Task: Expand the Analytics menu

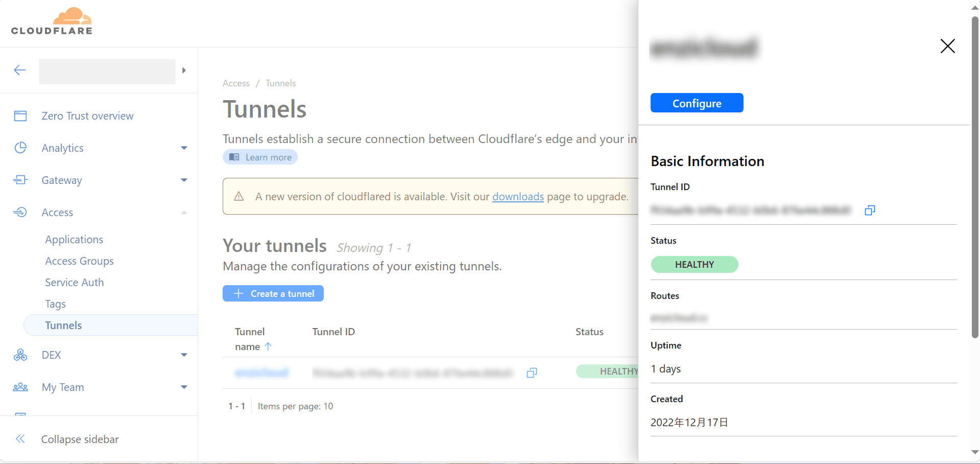Action: [184, 148]
